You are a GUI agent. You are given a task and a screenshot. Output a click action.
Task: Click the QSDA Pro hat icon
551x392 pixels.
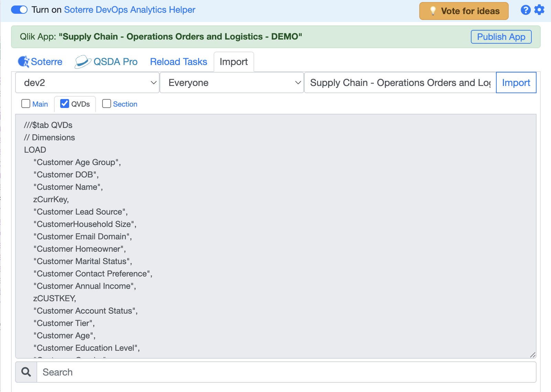coord(83,62)
